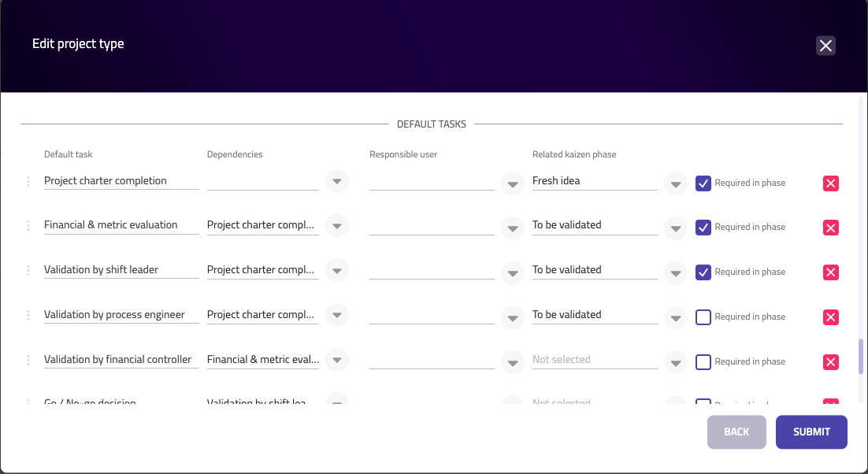Delete the Validation by financial controller row
Viewport: 868px width, 474px height.
tap(830, 362)
